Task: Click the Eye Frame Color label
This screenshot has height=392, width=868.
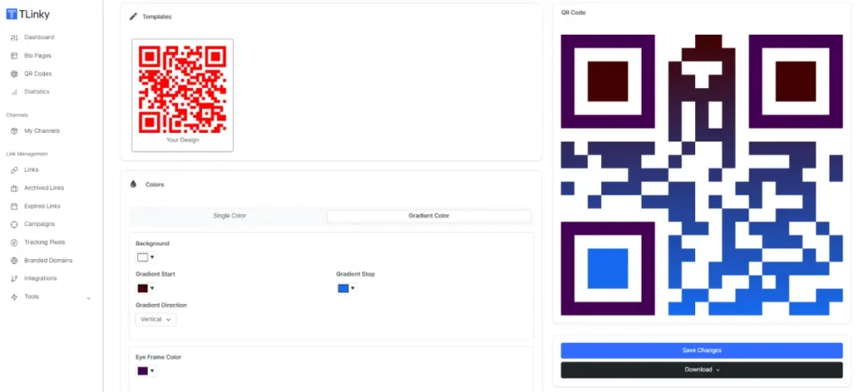Action: pos(159,357)
